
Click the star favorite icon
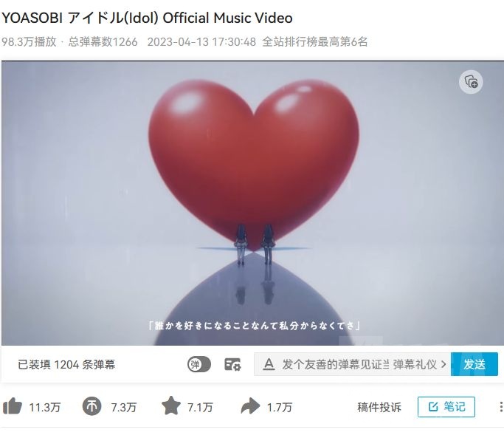(170, 406)
